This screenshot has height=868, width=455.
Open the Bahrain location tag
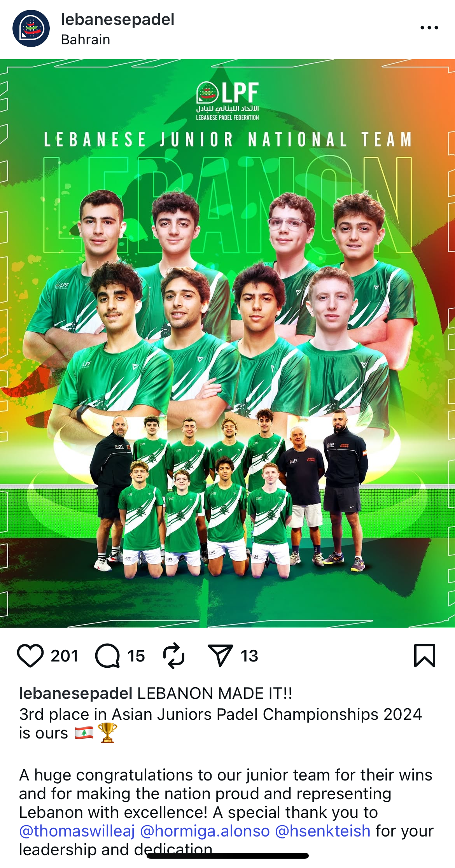86,40
